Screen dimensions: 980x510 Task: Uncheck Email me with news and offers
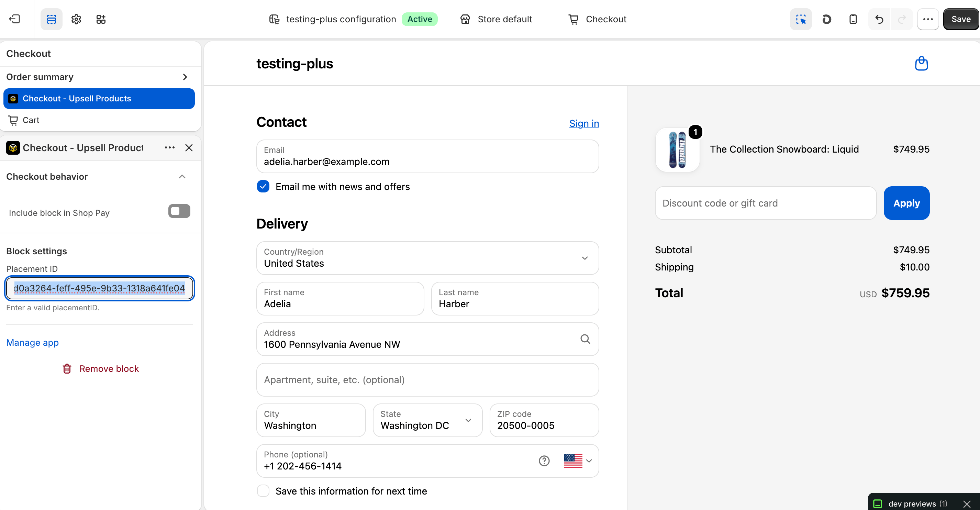(x=263, y=187)
